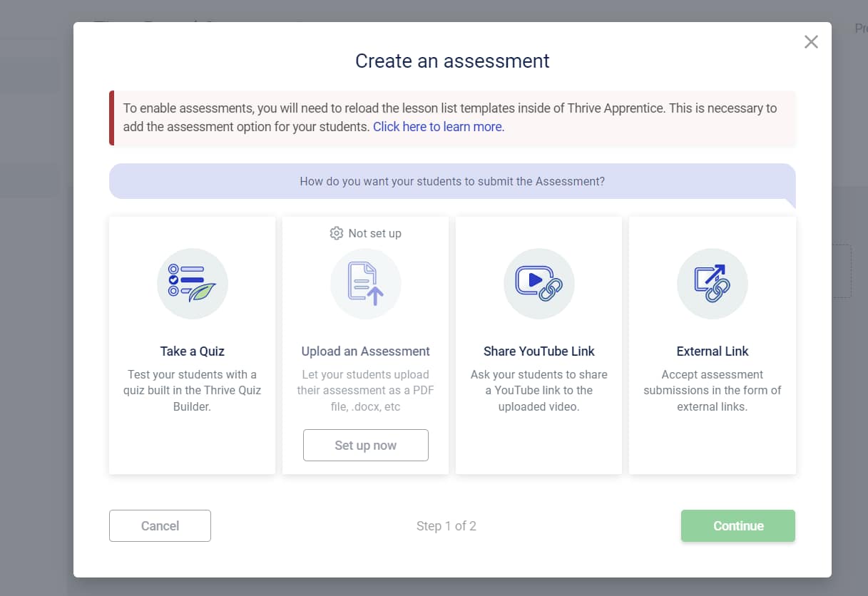This screenshot has height=596, width=868.
Task: Cancel creating the assessment
Action: [x=160, y=525]
